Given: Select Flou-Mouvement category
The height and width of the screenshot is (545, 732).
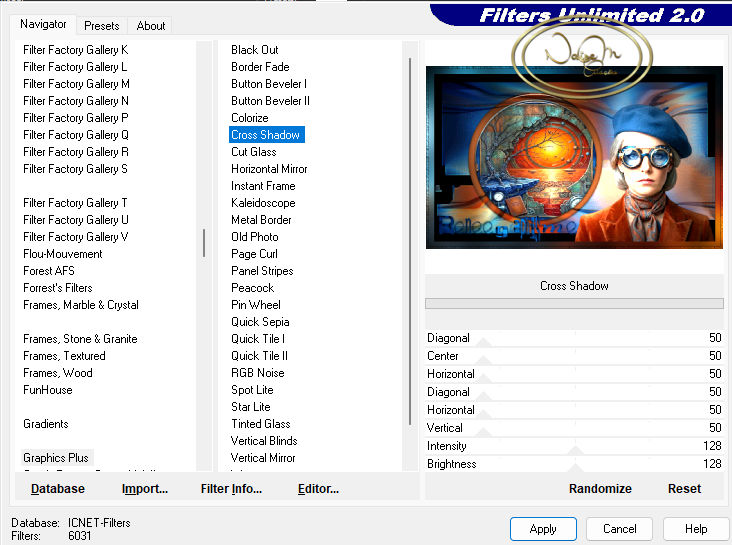Looking at the screenshot, I should point(63,254).
